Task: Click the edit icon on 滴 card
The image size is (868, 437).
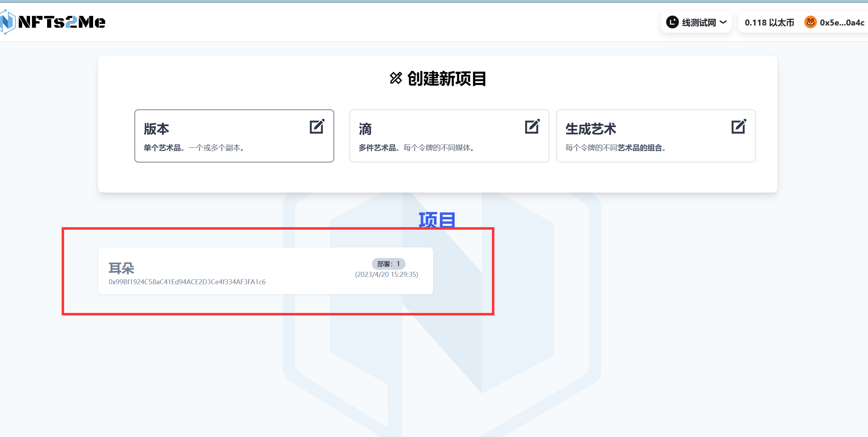Action: [x=532, y=127]
